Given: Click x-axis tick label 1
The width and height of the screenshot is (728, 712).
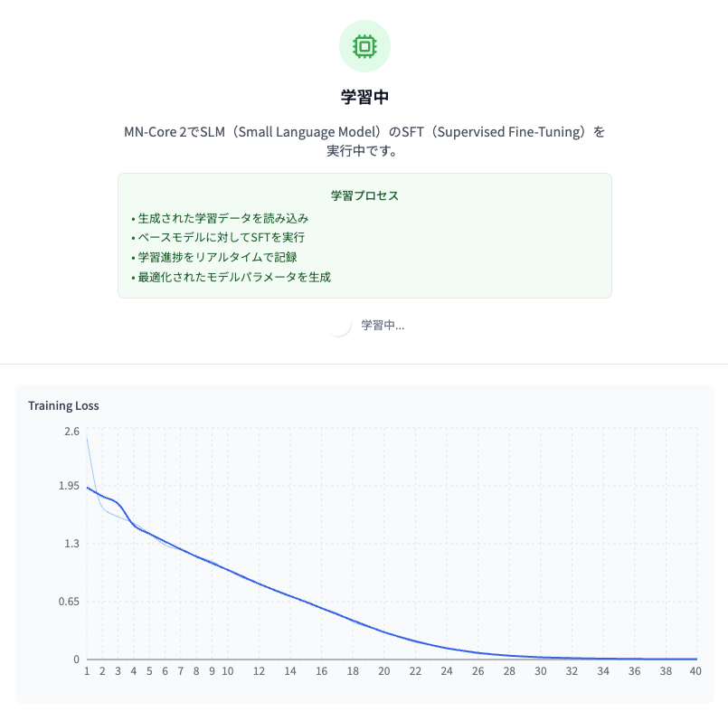Looking at the screenshot, I should coord(87,671).
